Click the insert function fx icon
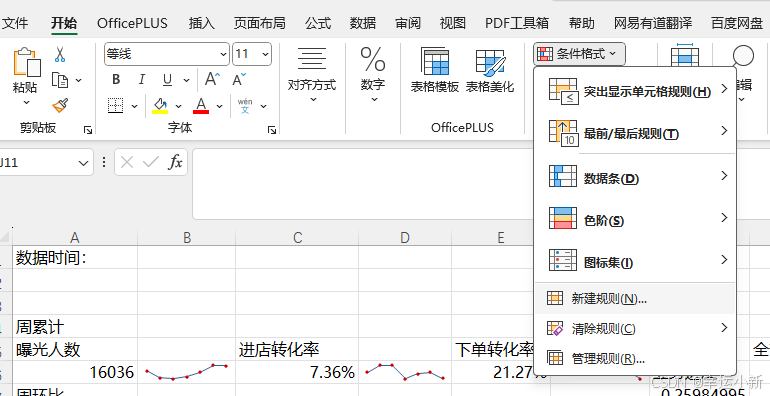 coord(175,162)
